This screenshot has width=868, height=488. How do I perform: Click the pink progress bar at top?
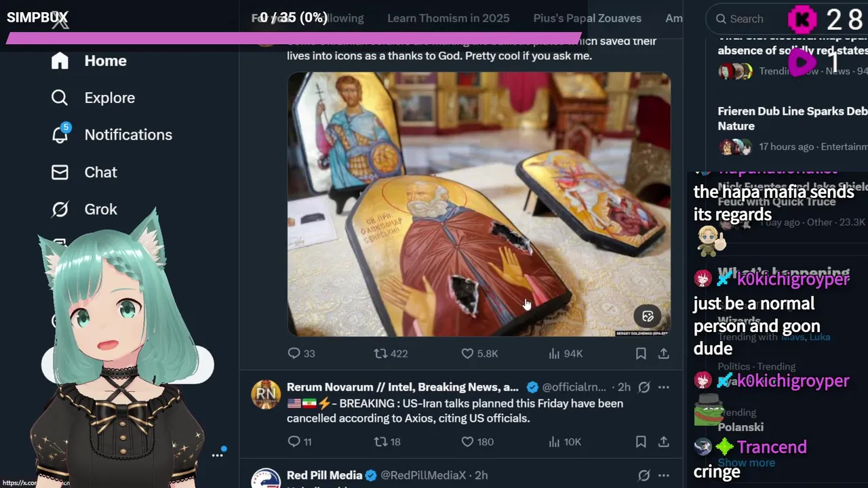pos(293,38)
